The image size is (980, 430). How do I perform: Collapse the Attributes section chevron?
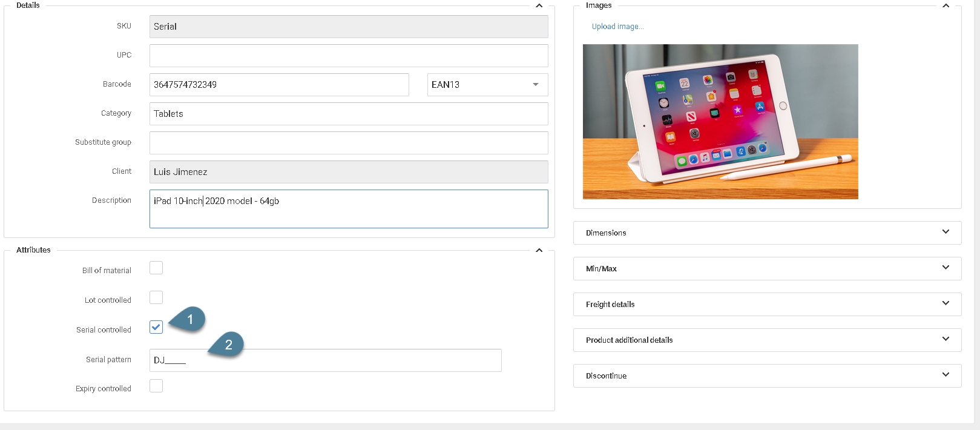(x=539, y=250)
